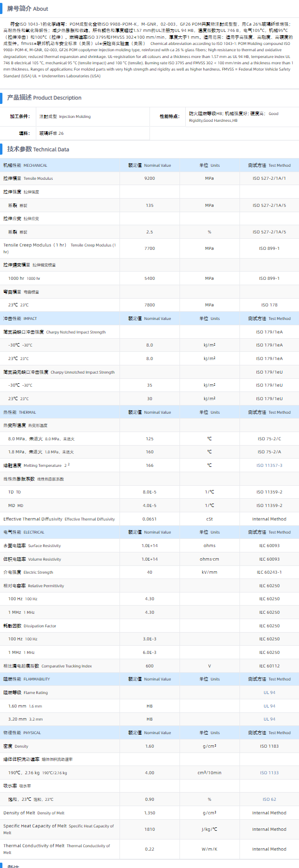The height and width of the screenshot is (868, 299).
Task: Select the PHYSICAL section header row
Action: [x=149, y=733]
